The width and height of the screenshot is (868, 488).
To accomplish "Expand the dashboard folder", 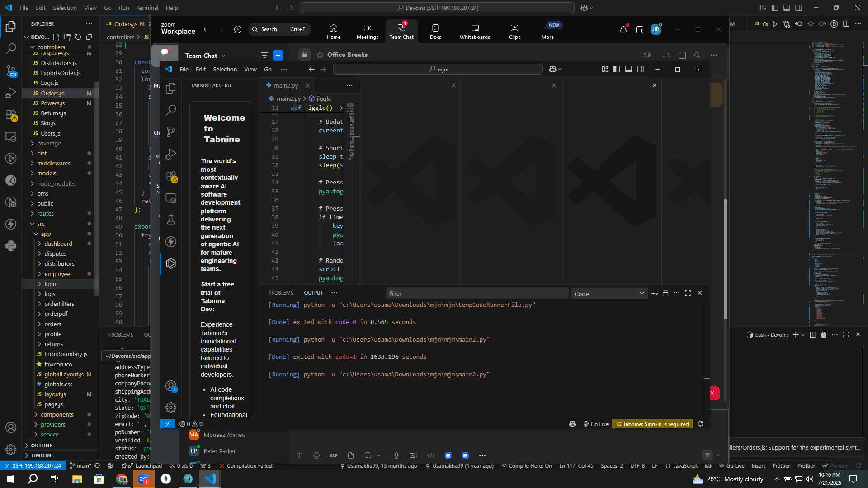I will pyautogui.click(x=58, y=244).
